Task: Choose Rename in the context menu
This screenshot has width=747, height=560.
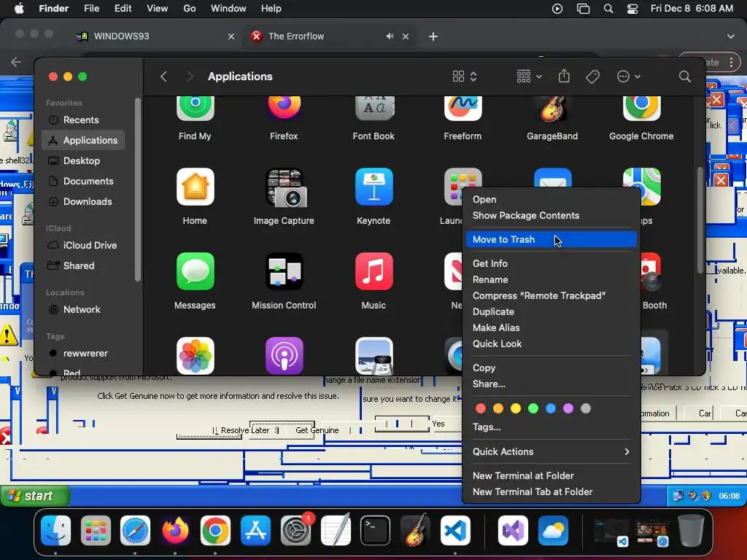Action: point(551,279)
